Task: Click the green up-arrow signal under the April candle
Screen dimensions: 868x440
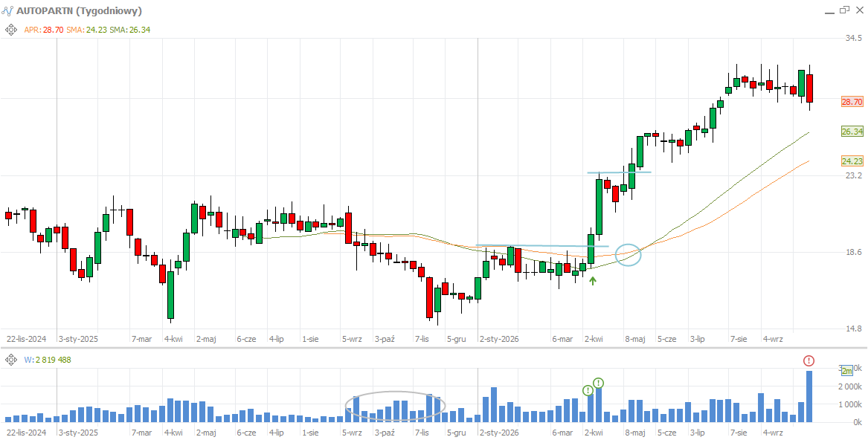Action: coord(593,281)
